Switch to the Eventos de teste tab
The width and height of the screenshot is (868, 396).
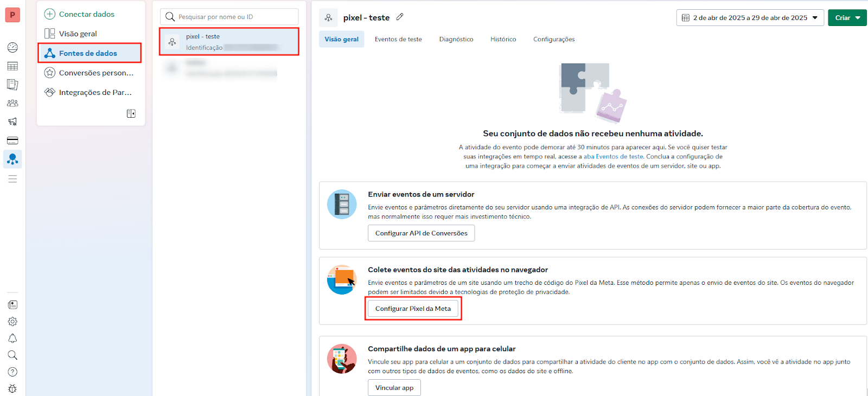point(398,39)
